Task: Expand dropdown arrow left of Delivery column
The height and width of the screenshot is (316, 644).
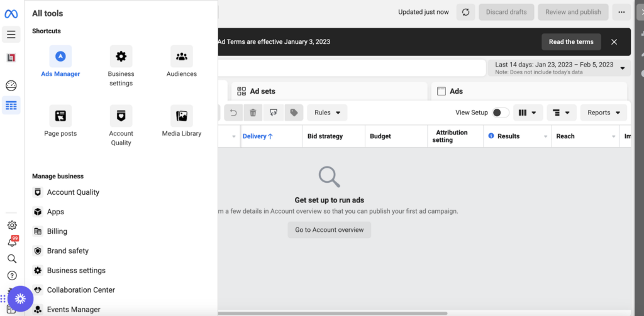Action: [234, 136]
